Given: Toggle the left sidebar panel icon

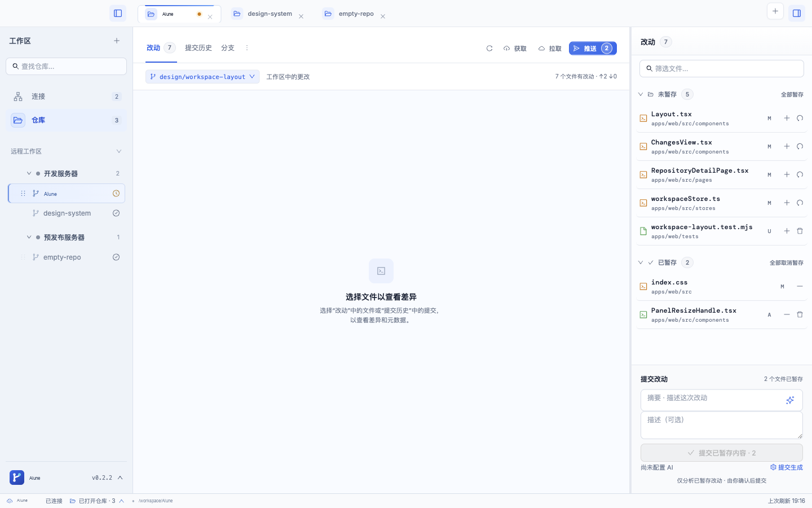Looking at the screenshot, I should tap(118, 13).
